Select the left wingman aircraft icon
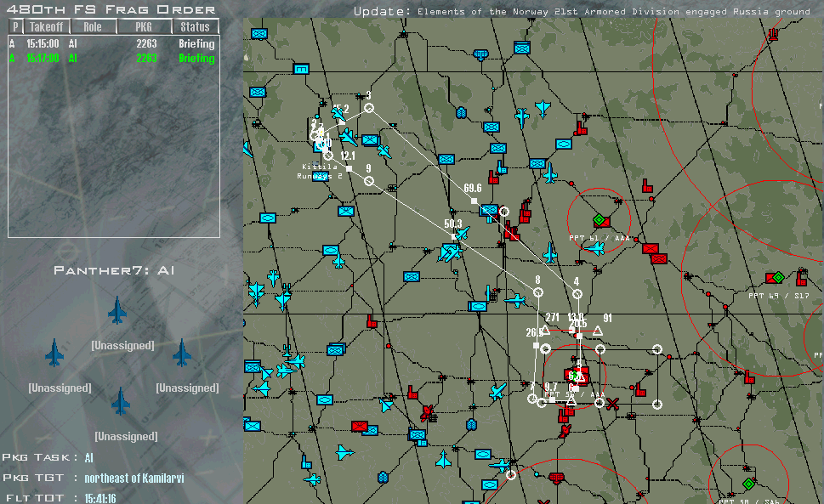 tap(54, 352)
